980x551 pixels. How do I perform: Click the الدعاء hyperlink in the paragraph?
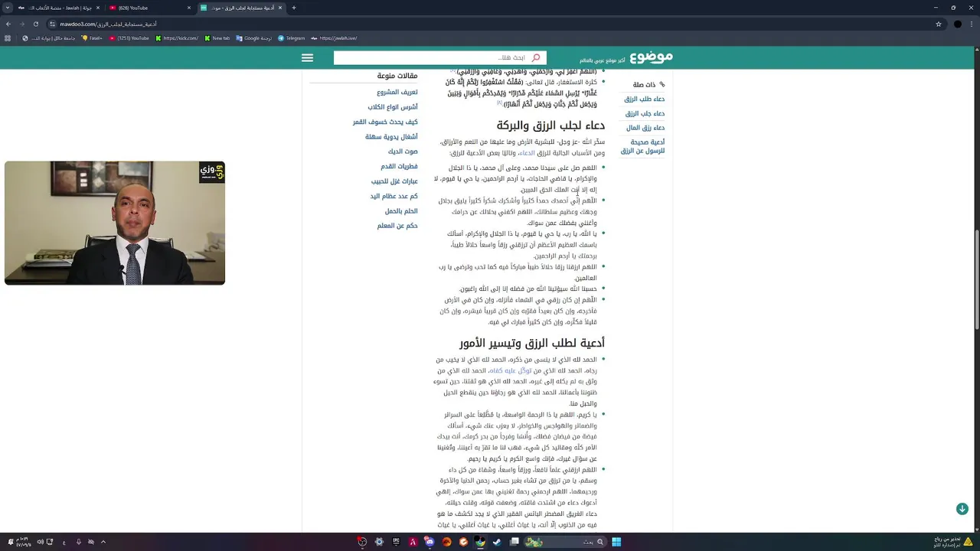pyautogui.click(x=527, y=153)
